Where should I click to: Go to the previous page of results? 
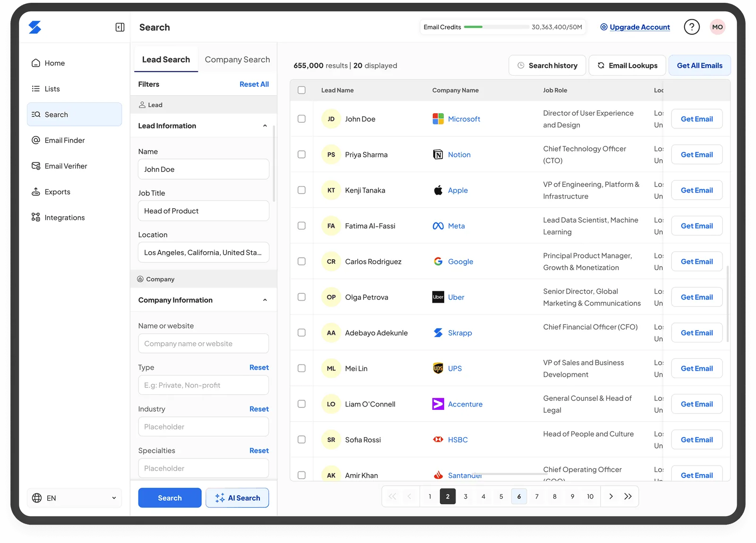pos(410,496)
